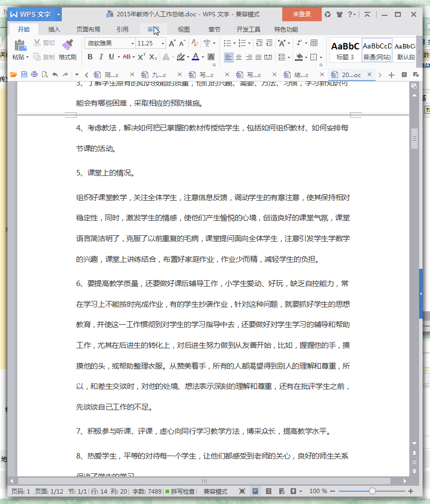Image resolution: width=430 pixels, height=504 pixels.
Task: Undo last action arrow
Action: coord(55,75)
